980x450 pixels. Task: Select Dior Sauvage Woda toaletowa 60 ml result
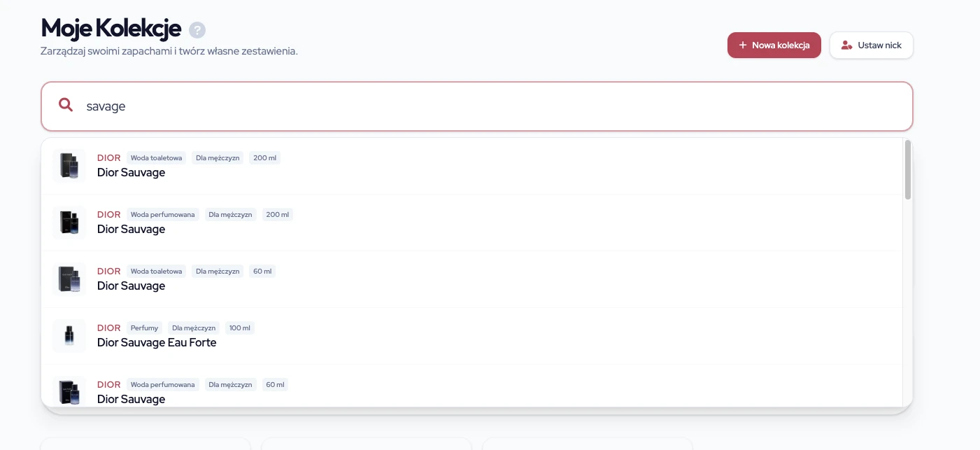click(132, 286)
